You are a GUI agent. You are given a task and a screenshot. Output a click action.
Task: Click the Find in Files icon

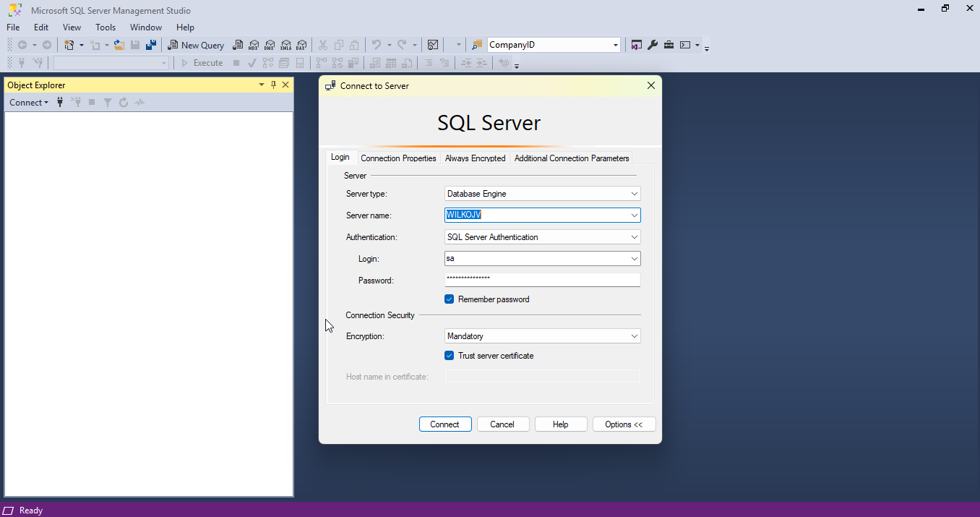(477, 45)
